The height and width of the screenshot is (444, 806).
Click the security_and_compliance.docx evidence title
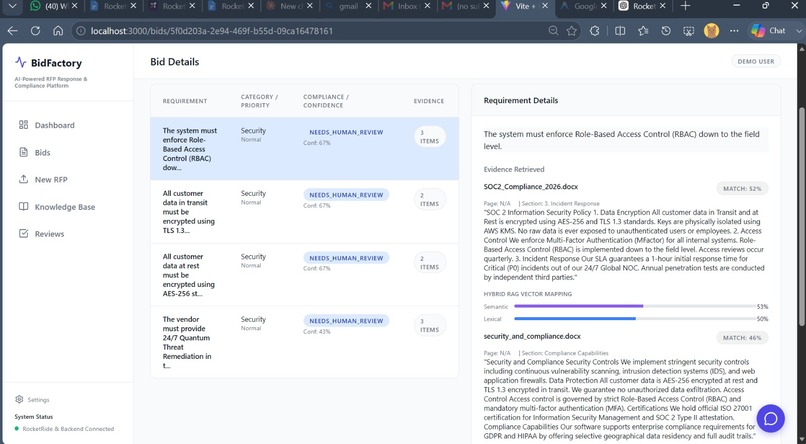[x=532, y=336]
